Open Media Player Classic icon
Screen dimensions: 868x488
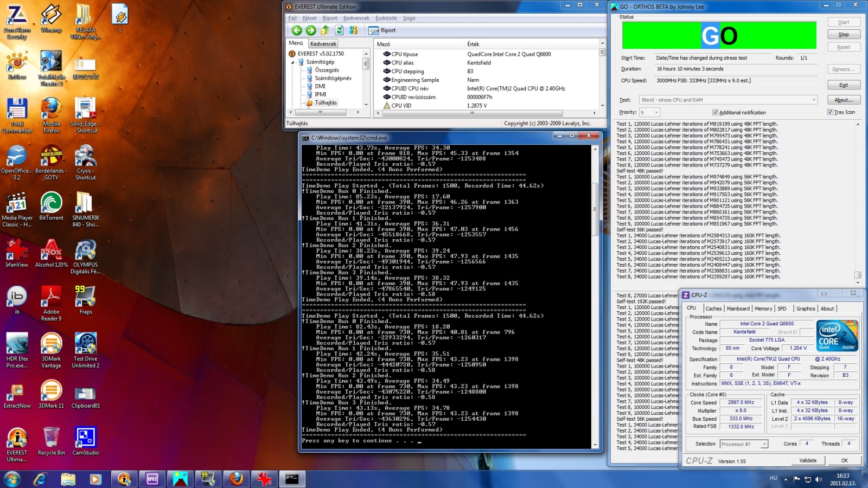[17, 210]
